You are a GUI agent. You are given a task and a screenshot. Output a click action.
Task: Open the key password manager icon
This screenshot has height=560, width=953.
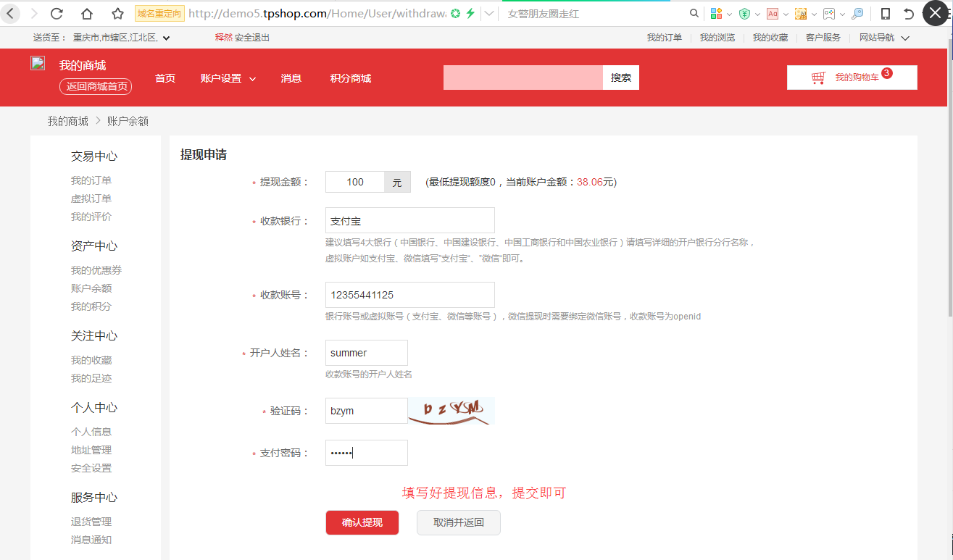pos(858,13)
